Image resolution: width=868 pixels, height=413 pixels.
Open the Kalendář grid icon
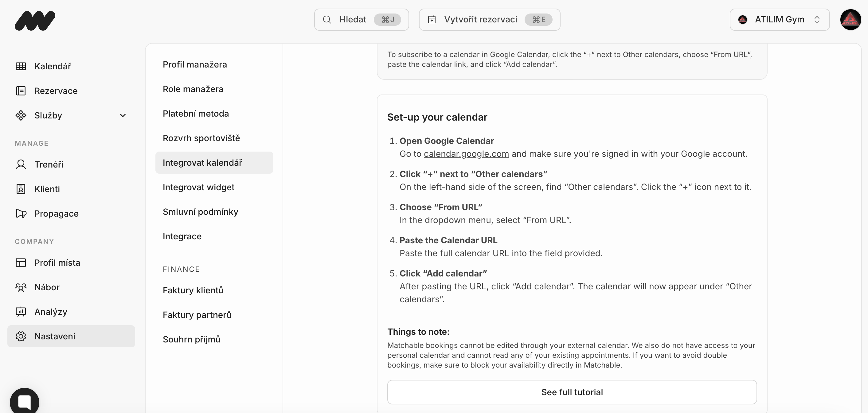coord(21,66)
